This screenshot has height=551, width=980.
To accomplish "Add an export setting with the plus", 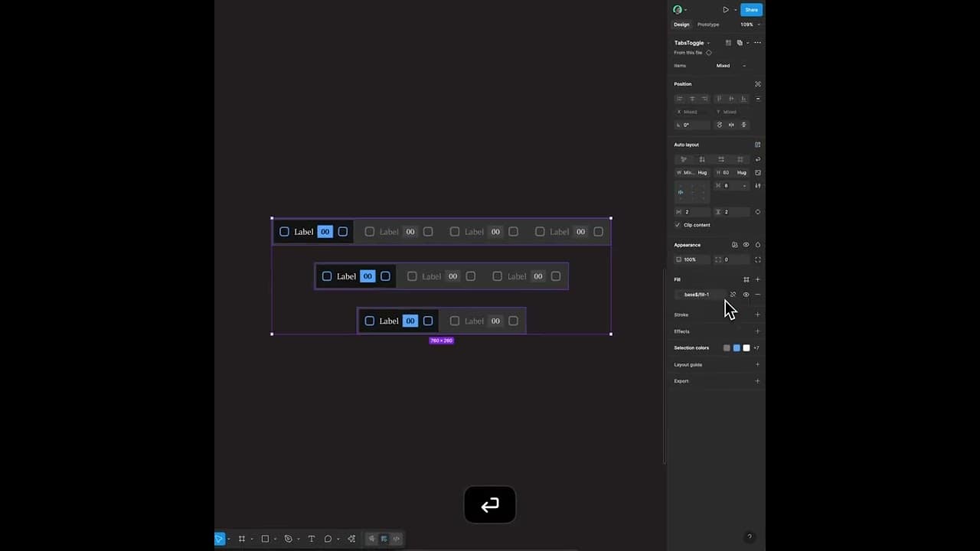I will click(758, 381).
